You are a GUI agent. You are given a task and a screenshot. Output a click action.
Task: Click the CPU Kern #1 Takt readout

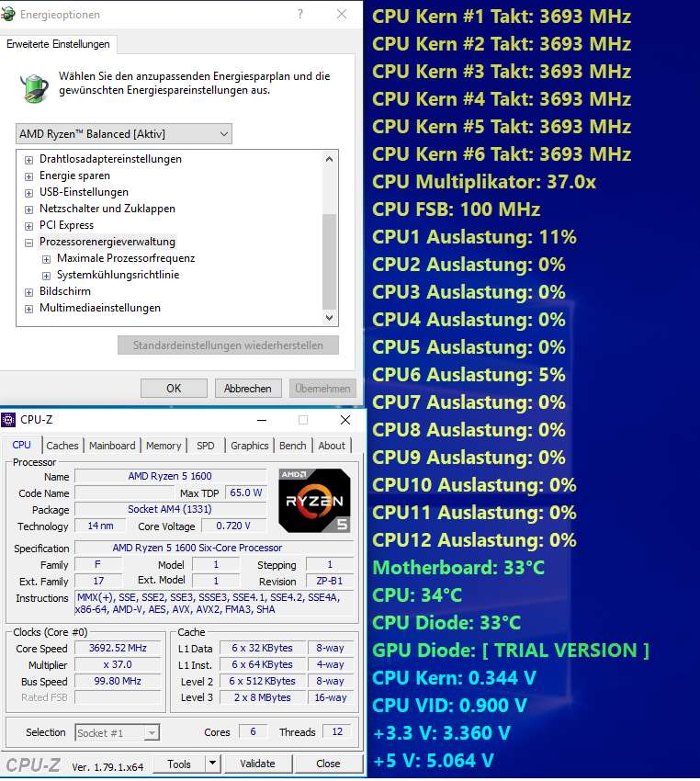point(502,17)
